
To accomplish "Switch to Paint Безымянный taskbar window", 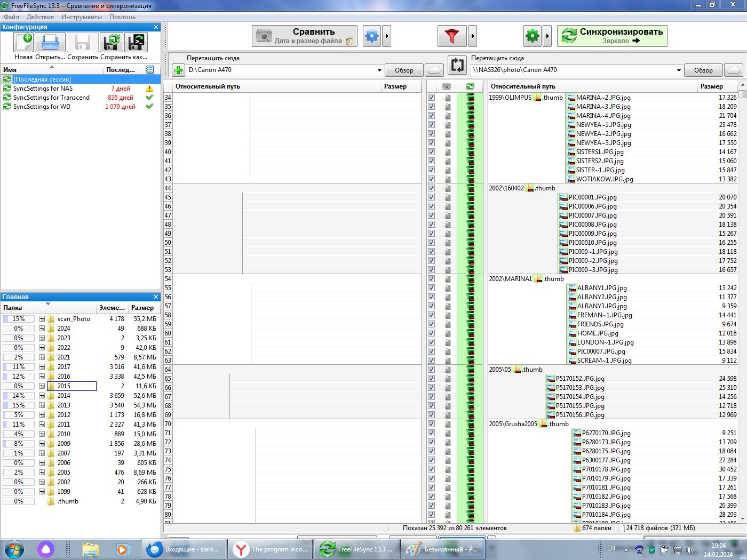I will click(x=442, y=549).
